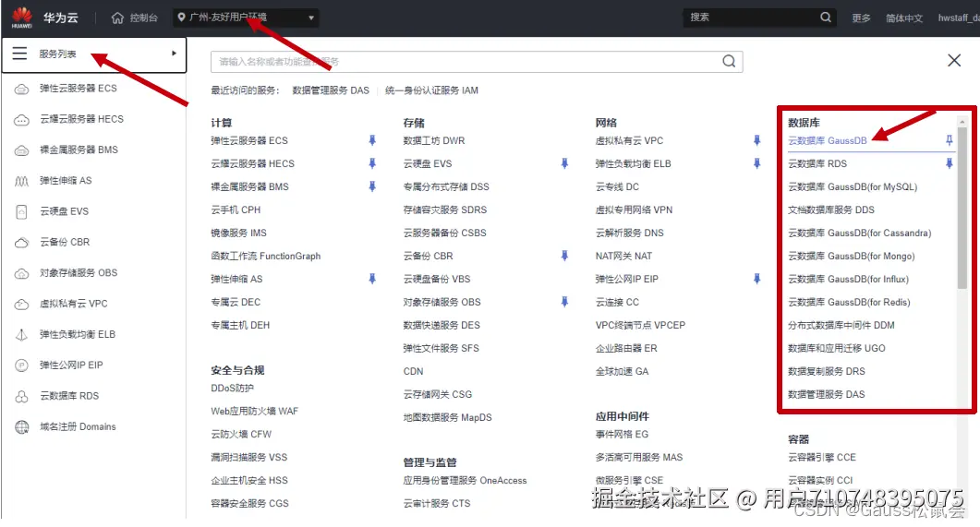Open 云解析服务 DNS
The width and height of the screenshot is (980, 527).
(x=629, y=233)
